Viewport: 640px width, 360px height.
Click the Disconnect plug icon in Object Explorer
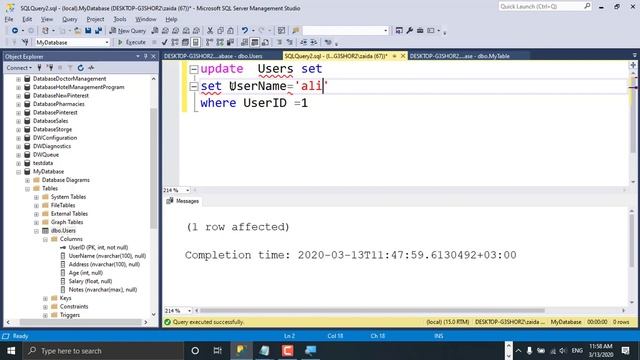50,68
